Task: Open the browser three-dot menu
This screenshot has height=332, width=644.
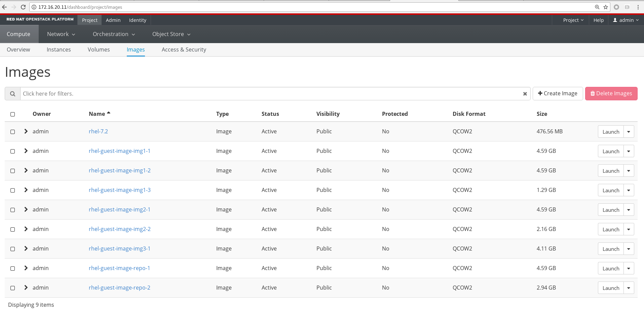Action: pyautogui.click(x=638, y=7)
